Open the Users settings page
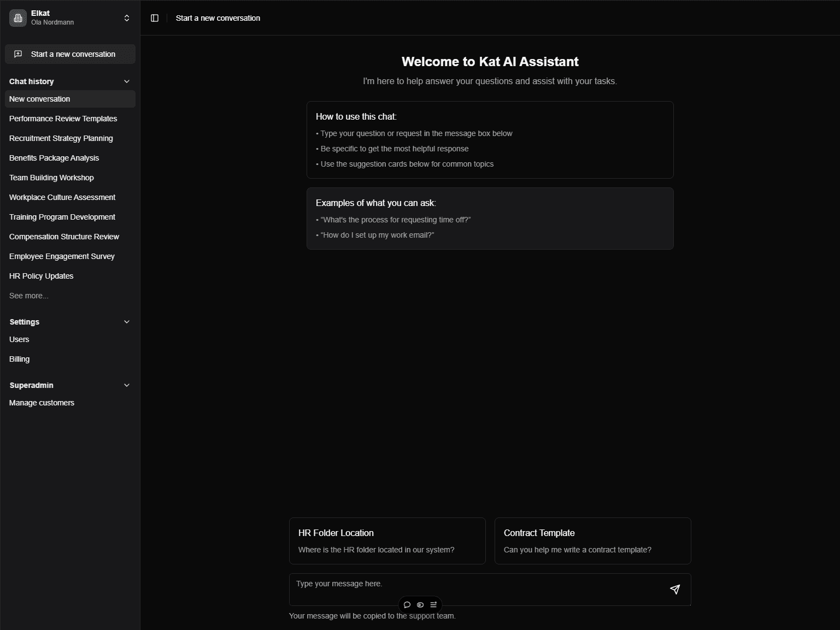Viewport: 840px width, 630px height. (x=19, y=339)
